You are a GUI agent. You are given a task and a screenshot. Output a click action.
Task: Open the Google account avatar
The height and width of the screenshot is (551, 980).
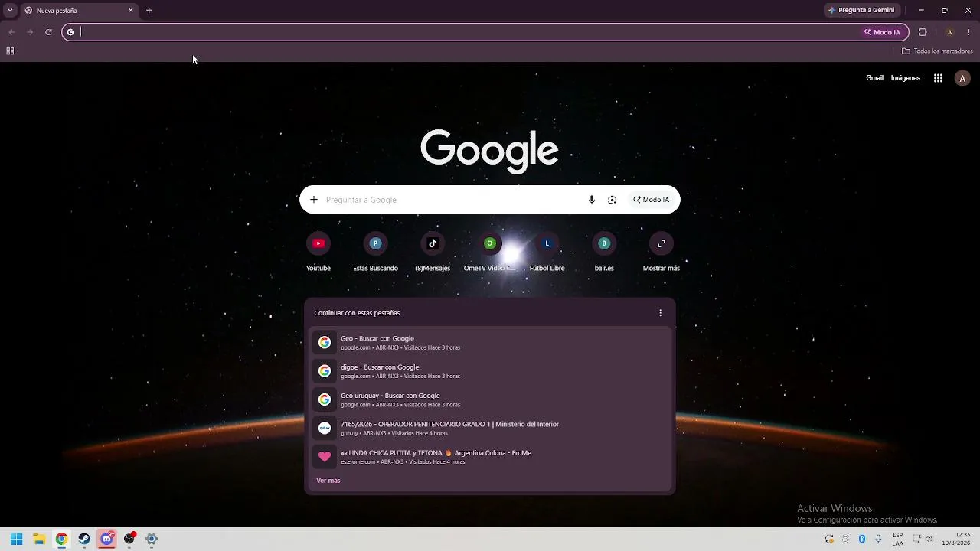(962, 78)
